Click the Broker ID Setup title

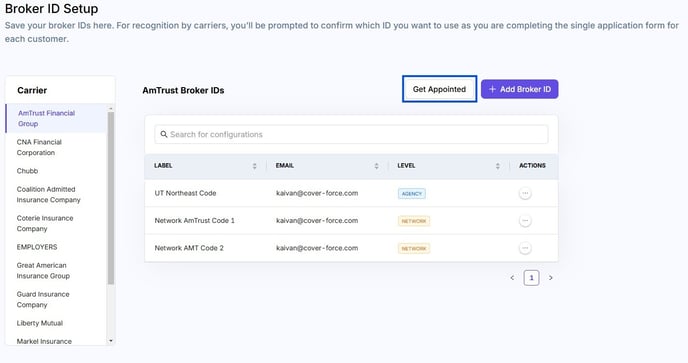coord(51,8)
